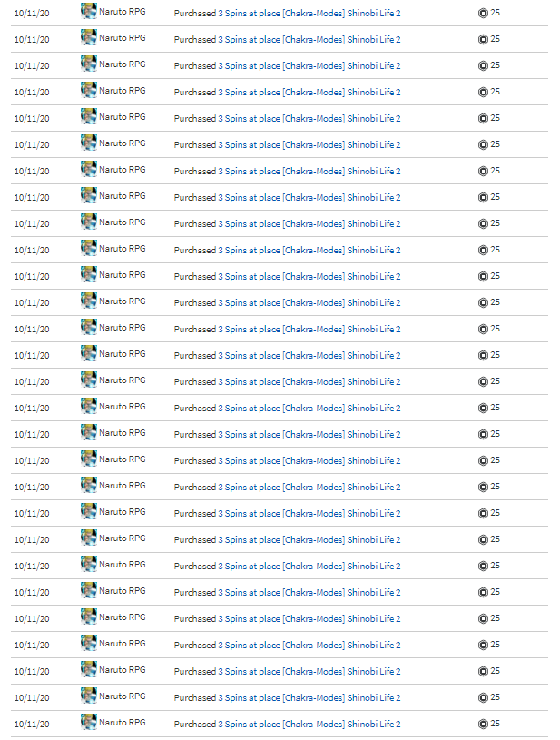Select the '10/11/20' date in the bottommost row

click(32, 724)
